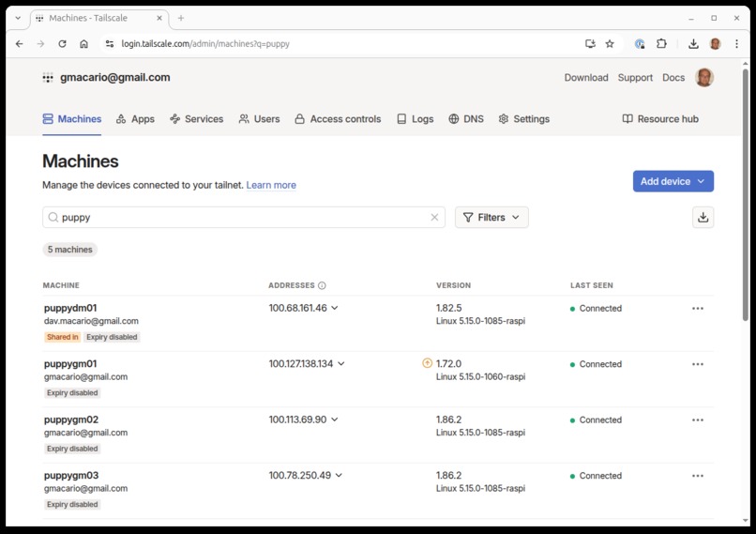Click the update available icon for puppygm01
756x534 pixels.
(427, 363)
